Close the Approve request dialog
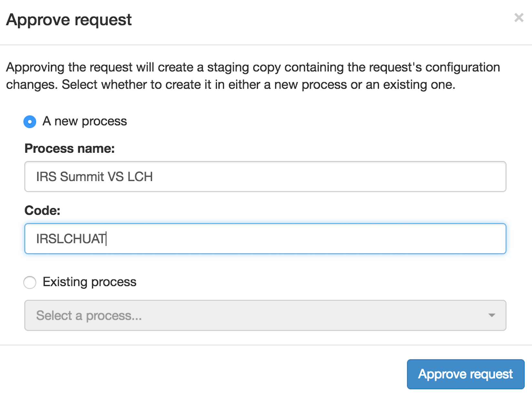The width and height of the screenshot is (532, 401). pyautogui.click(x=519, y=17)
